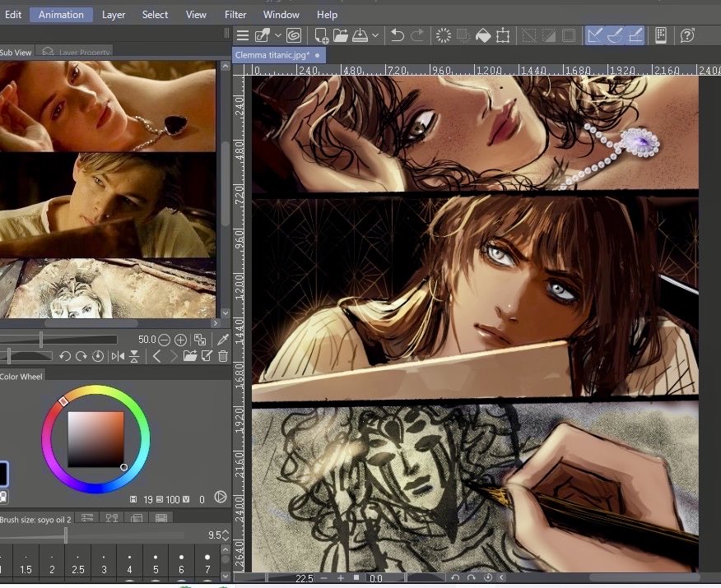The image size is (721, 588).
Task: Open dropdown arrow next to the Clip Studio icon
Action: (x=277, y=35)
